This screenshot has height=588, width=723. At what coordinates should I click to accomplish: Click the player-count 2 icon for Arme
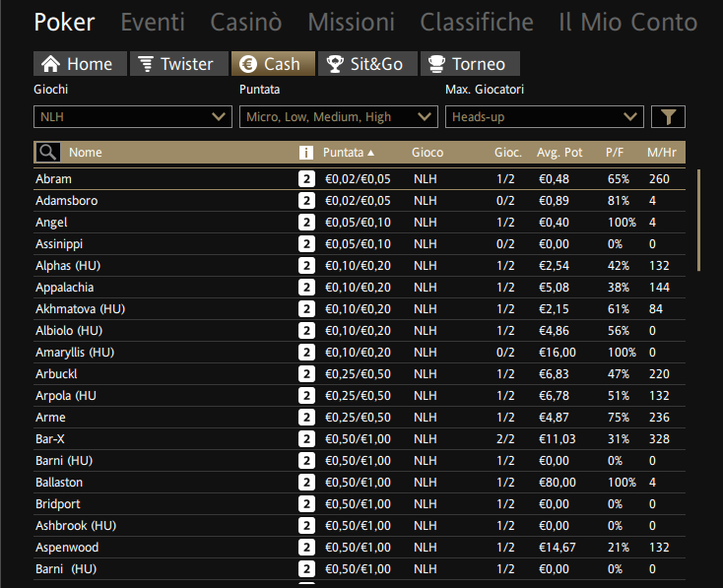tap(306, 418)
